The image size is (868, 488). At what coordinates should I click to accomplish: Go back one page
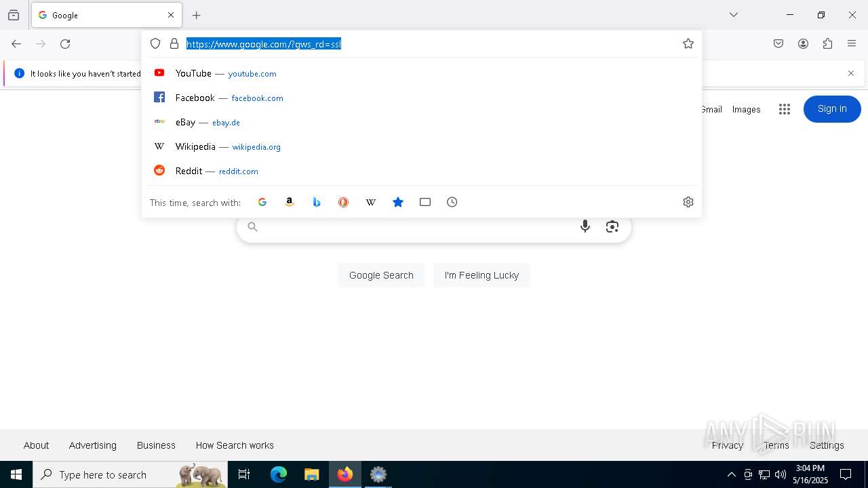coord(16,44)
